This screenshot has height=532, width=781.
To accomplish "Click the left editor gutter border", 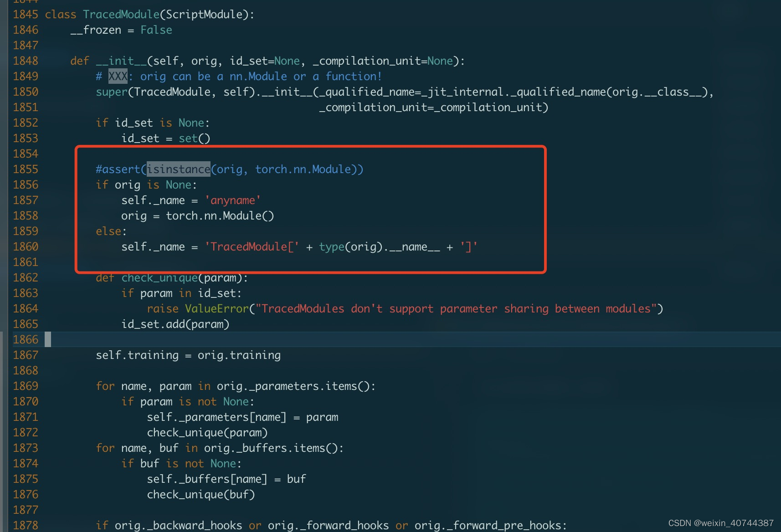I will coord(9,266).
